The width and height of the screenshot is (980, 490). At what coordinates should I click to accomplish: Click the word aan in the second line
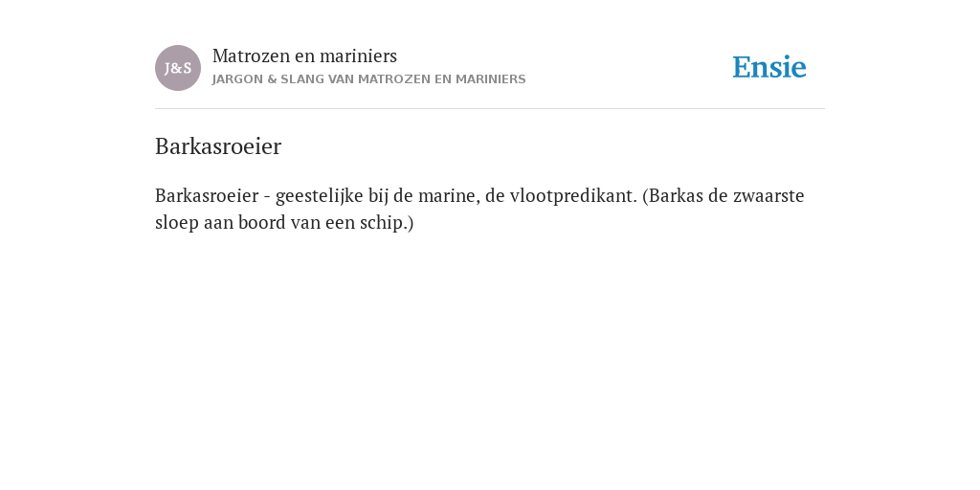click(218, 223)
